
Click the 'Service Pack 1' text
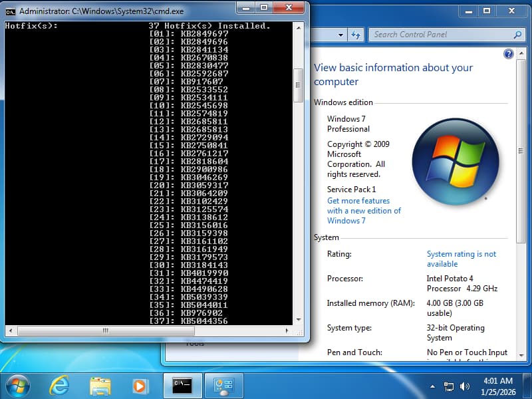point(351,190)
